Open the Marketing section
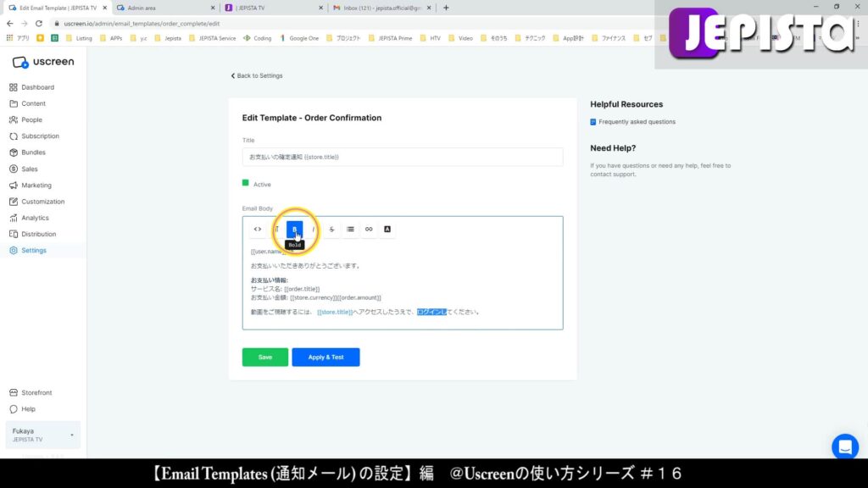The image size is (868, 488). point(36,186)
